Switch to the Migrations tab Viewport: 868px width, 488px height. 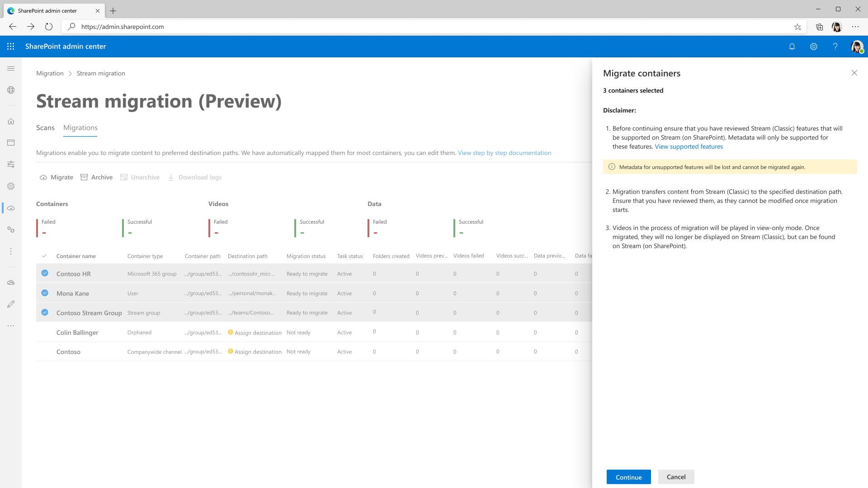pyautogui.click(x=80, y=127)
